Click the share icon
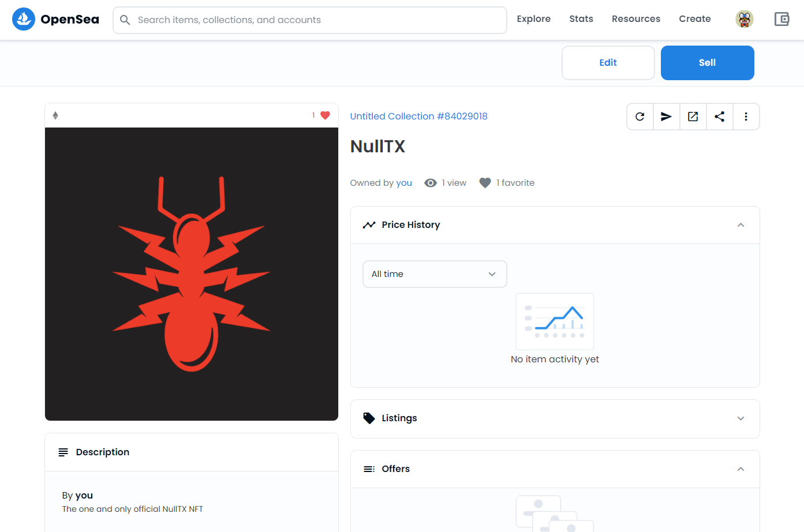This screenshot has width=804, height=532. pyautogui.click(x=719, y=116)
